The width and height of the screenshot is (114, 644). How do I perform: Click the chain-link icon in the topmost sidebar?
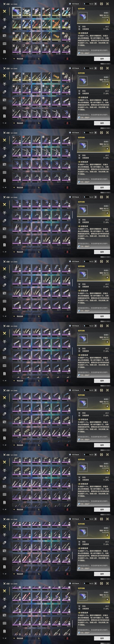(x=4, y=27)
